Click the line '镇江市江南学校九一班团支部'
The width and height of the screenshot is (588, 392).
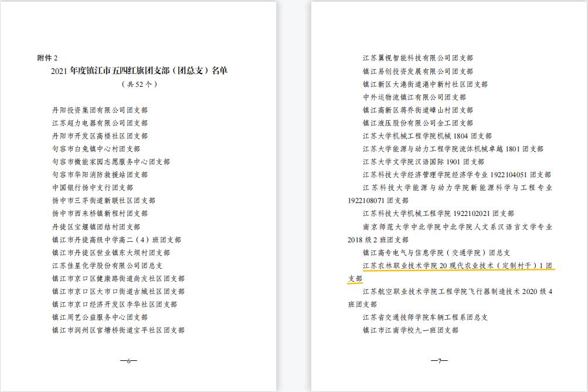tap(410, 330)
